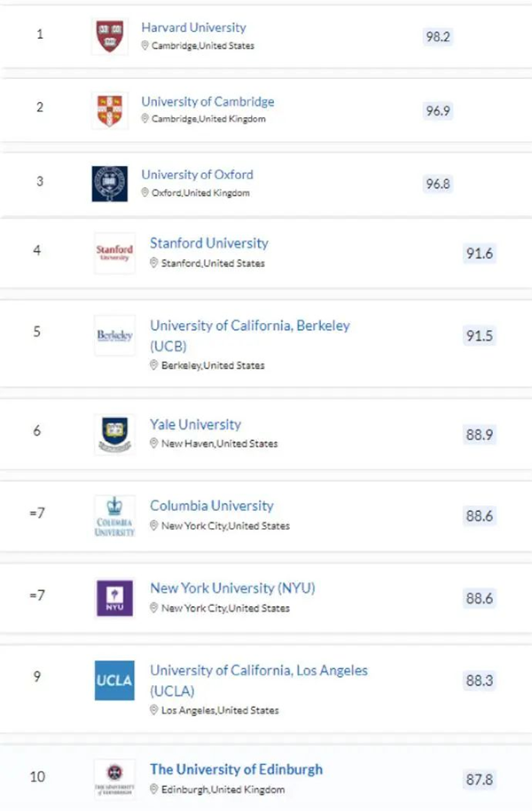
Task: Click the Berkeley logo thumbnail
Action: pyautogui.click(x=114, y=335)
